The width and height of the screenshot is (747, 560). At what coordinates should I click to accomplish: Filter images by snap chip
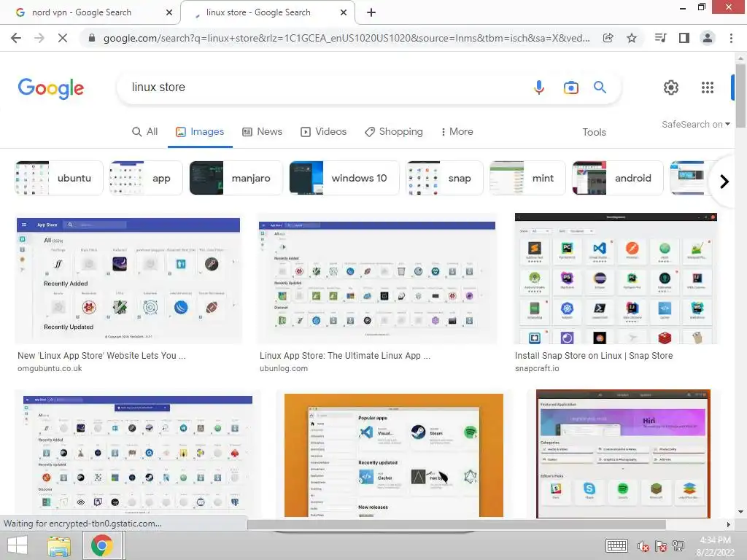click(x=444, y=178)
